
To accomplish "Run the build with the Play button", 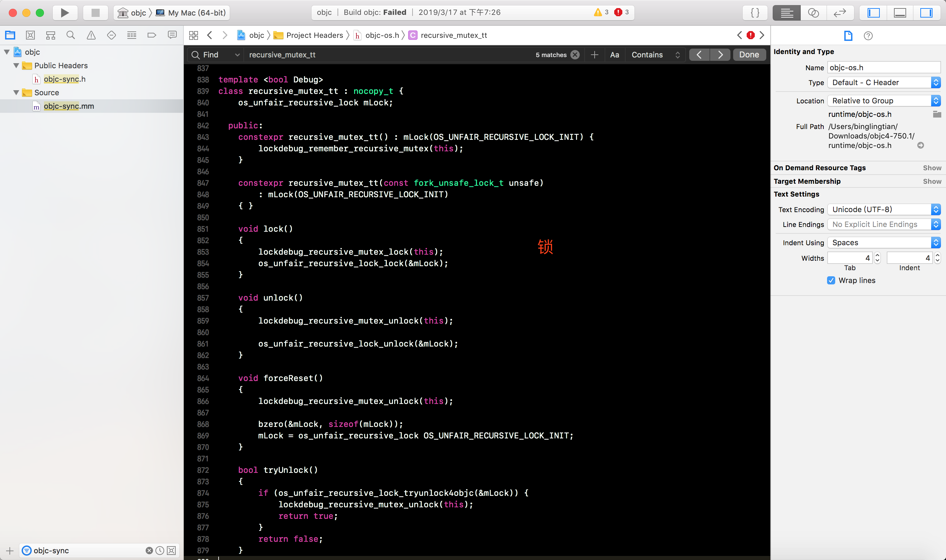I will (65, 13).
